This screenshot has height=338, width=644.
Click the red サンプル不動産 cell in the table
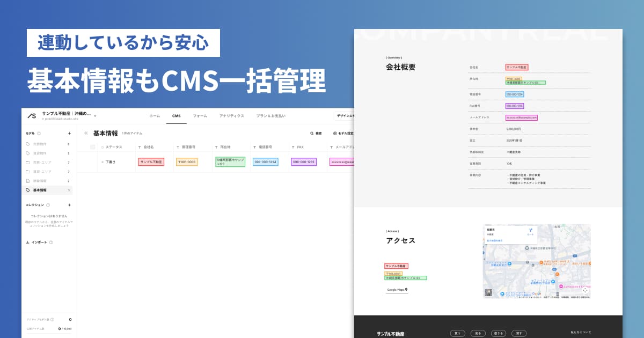pos(152,162)
